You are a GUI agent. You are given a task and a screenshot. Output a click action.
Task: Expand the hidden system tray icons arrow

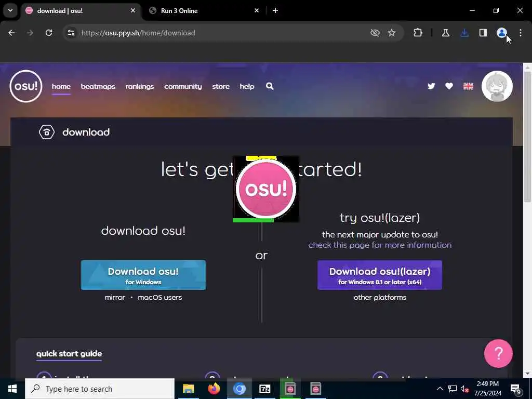(440, 389)
